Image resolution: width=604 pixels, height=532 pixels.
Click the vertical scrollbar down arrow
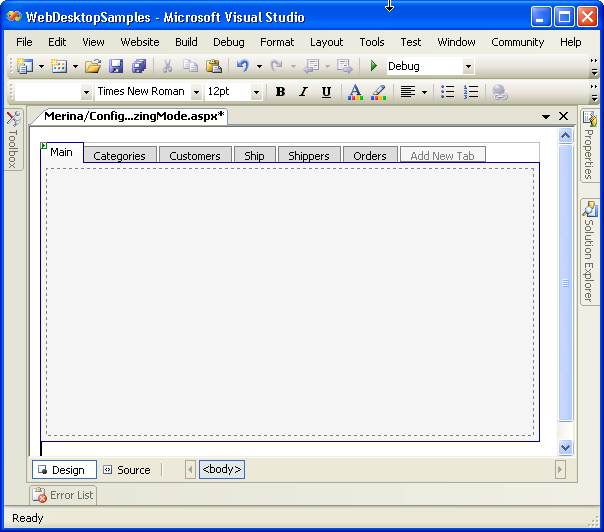pyautogui.click(x=565, y=448)
